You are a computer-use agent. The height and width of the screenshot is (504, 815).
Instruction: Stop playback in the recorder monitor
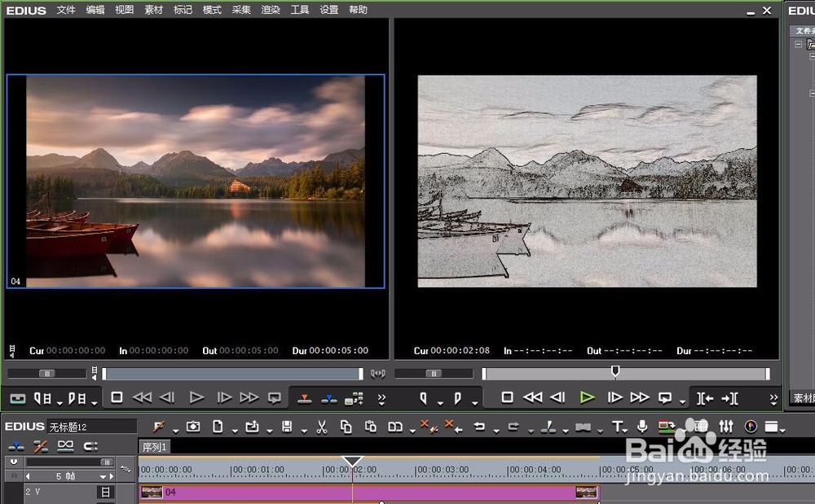(507, 397)
